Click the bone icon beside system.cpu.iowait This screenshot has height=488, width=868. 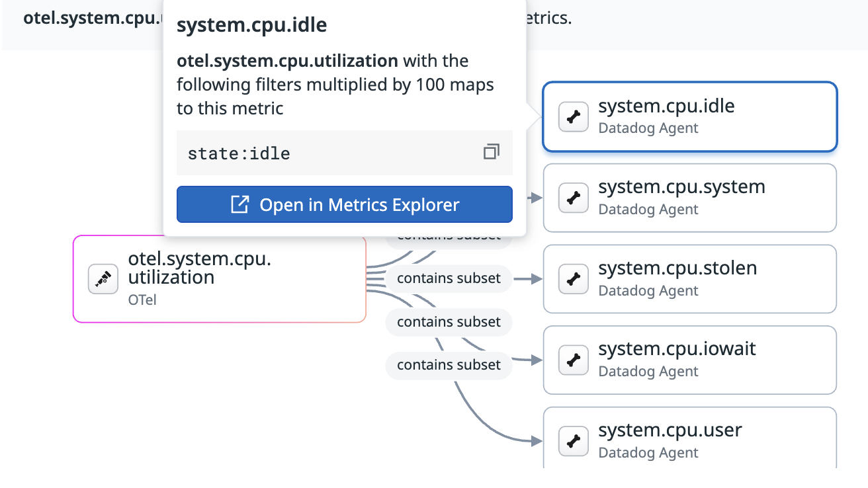[x=574, y=360]
